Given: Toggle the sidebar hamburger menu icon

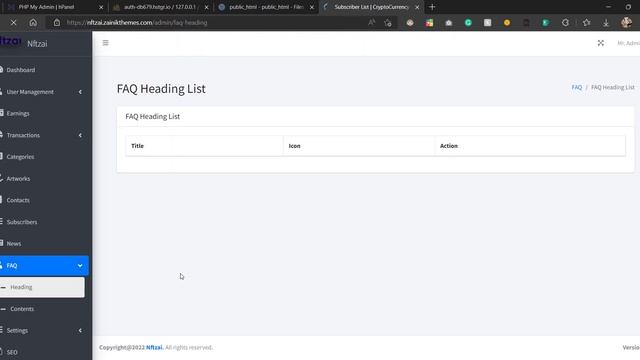Looking at the screenshot, I should [x=105, y=43].
